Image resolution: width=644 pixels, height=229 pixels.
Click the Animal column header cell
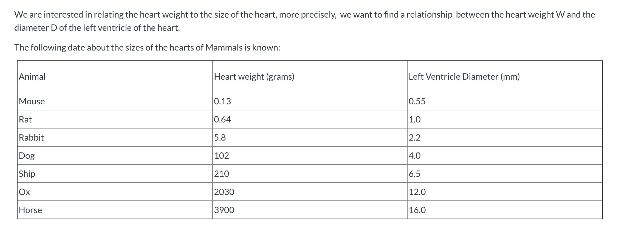point(32,77)
